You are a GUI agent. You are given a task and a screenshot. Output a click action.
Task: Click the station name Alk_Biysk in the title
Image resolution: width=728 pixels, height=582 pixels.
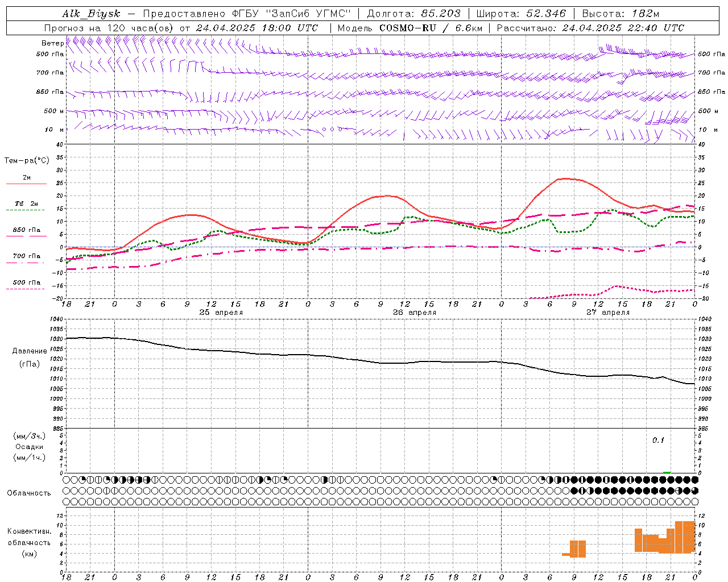(x=92, y=14)
